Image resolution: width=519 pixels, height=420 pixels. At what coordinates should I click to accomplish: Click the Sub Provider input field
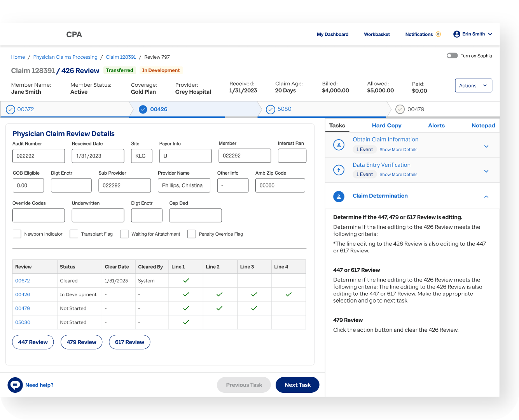click(x=124, y=185)
